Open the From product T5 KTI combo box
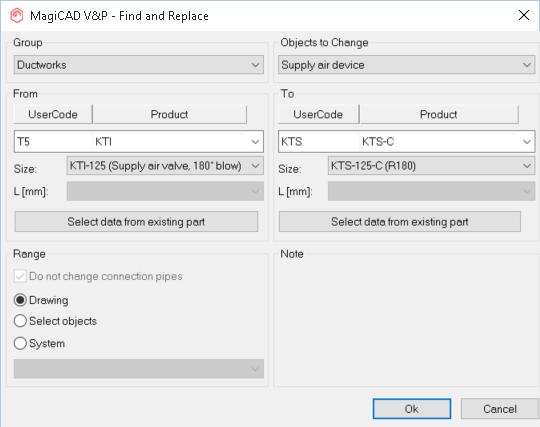 (139, 142)
